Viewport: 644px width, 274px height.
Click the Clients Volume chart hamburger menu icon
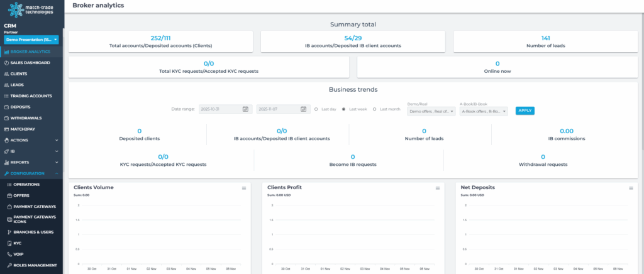243,188
